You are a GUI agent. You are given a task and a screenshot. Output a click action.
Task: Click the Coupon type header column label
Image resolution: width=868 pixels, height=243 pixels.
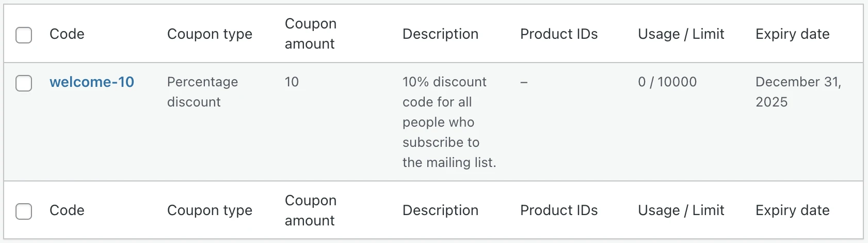point(210,34)
